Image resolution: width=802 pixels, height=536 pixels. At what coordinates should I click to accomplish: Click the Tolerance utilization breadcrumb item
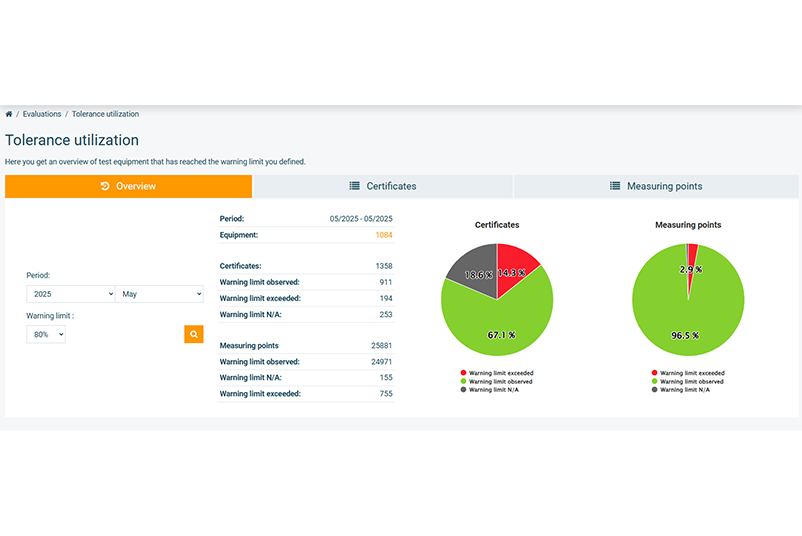(105, 114)
